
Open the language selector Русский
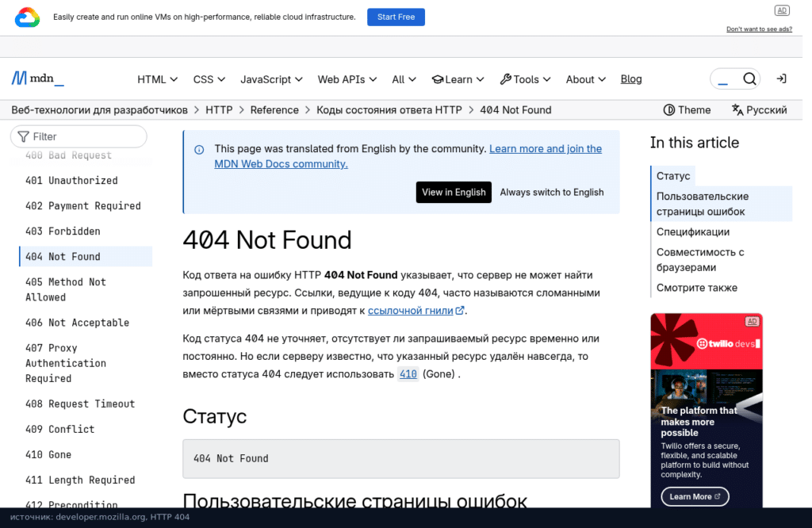click(759, 109)
